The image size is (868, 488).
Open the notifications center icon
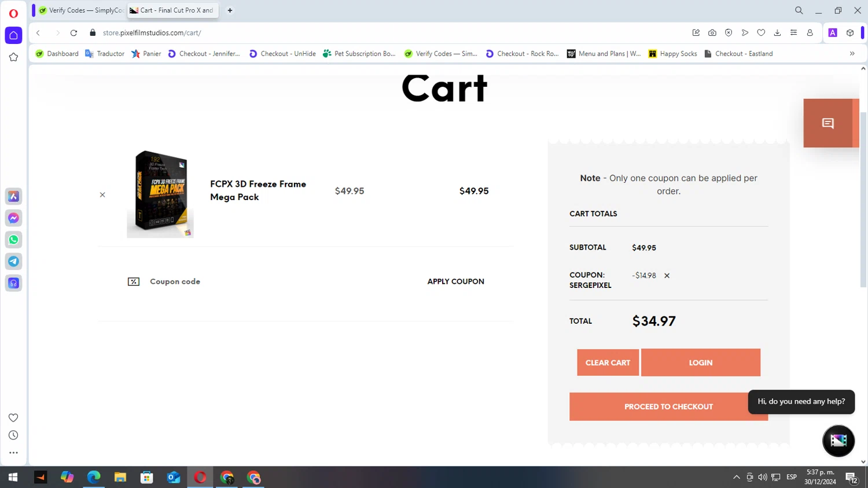click(x=851, y=478)
